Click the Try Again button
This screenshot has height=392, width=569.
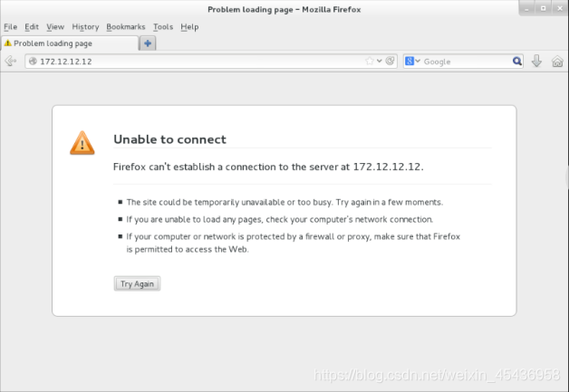(x=137, y=283)
